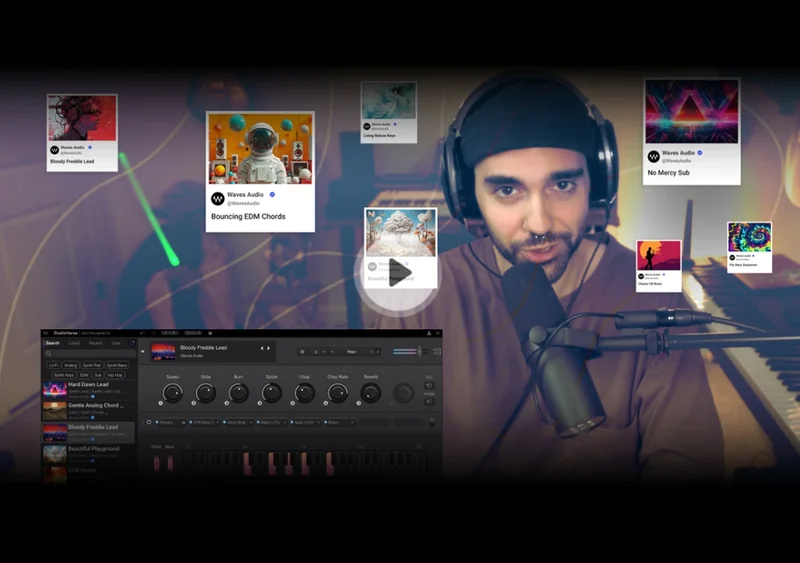Open the Pip Bass Sequence psychedelic card
This screenshot has width=800, height=563.
tap(749, 247)
